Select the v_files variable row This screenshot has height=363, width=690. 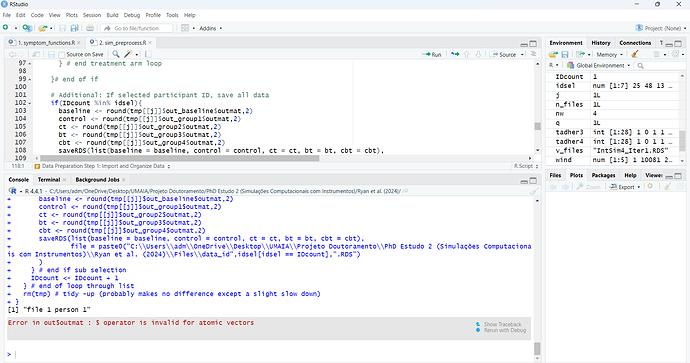(x=613, y=150)
